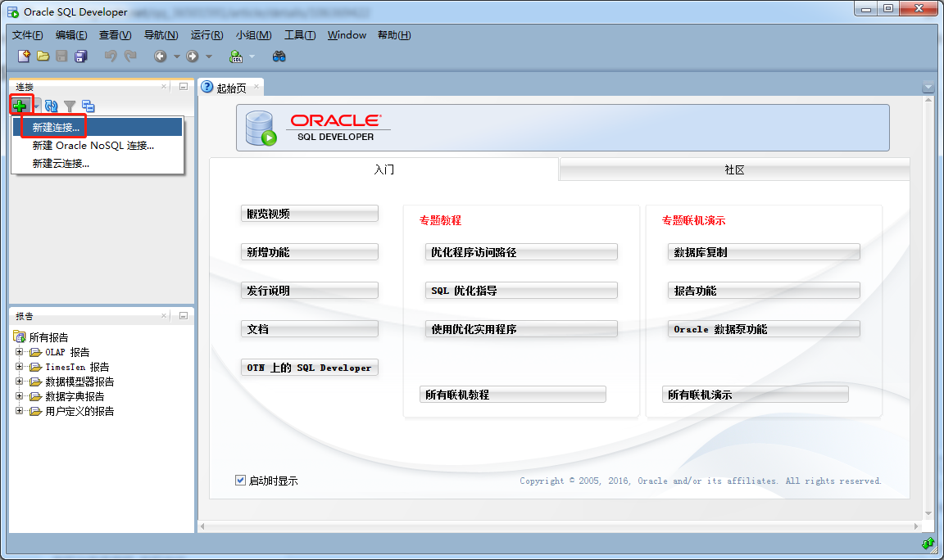Image resolution: width=944 pixels, height=560 pixels.
Task: Click the 文档 button
Action: click(x=310, y=329)
